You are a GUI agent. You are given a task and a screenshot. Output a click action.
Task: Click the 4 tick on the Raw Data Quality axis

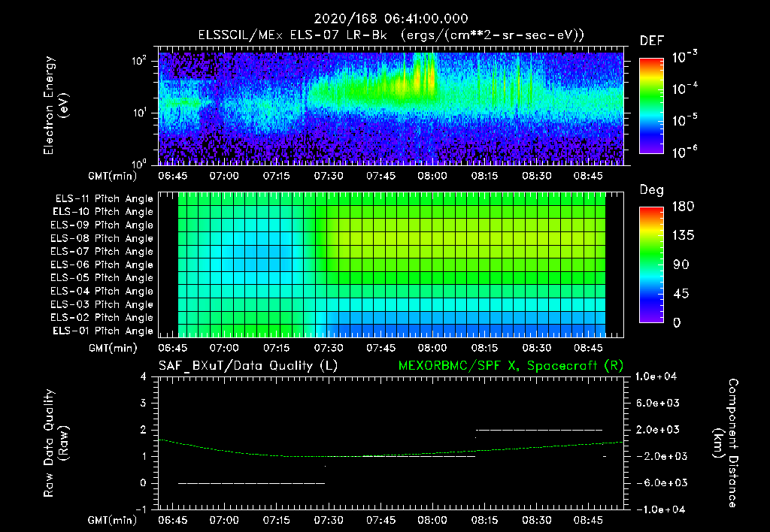click(144, 376)
